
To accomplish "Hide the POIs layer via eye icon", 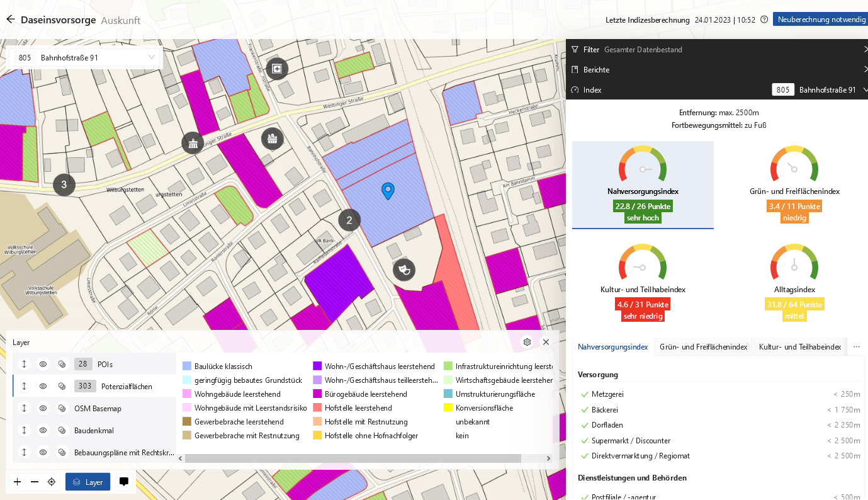I will pos(43,364).
